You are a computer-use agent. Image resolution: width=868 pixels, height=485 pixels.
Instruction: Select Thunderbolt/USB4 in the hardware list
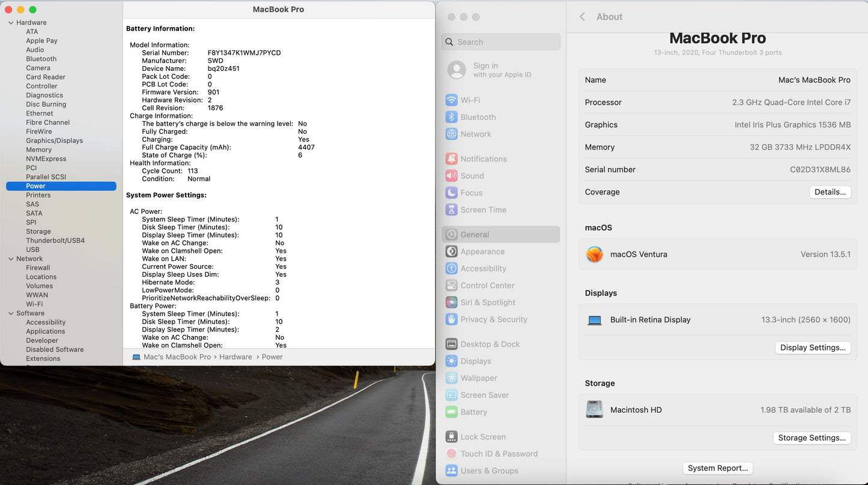55,241
